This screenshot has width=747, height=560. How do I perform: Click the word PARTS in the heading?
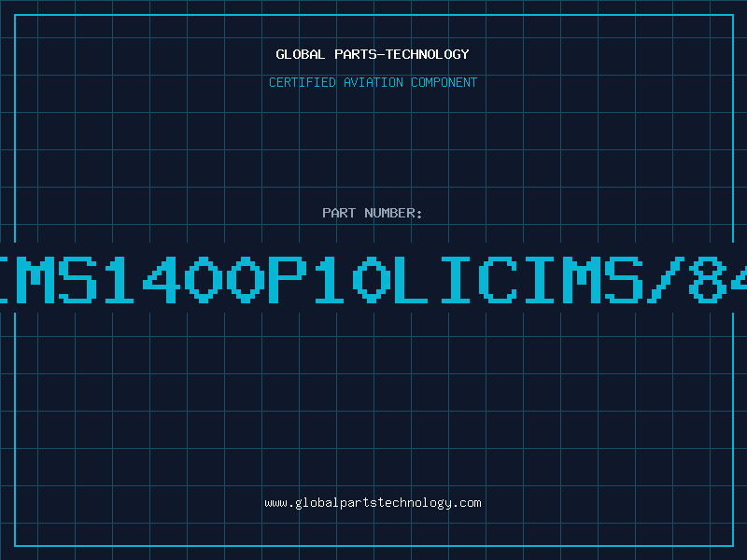355,54
